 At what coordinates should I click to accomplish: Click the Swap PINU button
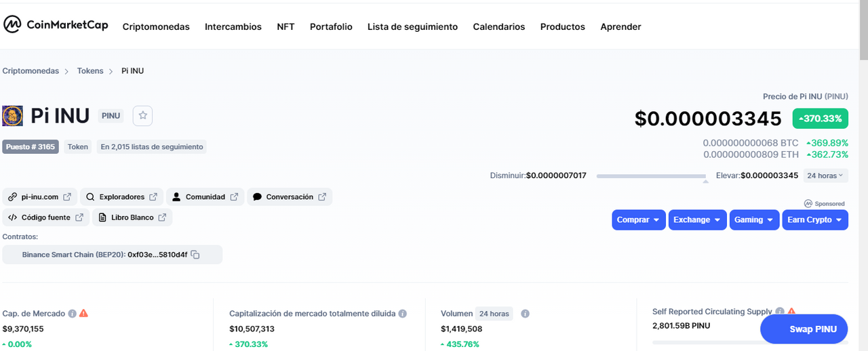804,329
